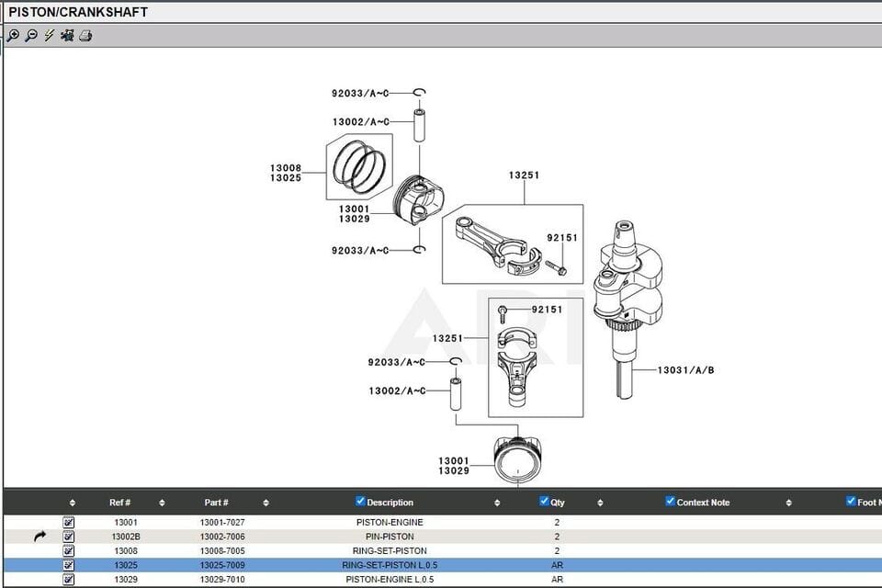Image resolution: width=882 pixels, height=588 pixels.
Task: Disable the Context Note column checkbox
Action: [670, 501]
